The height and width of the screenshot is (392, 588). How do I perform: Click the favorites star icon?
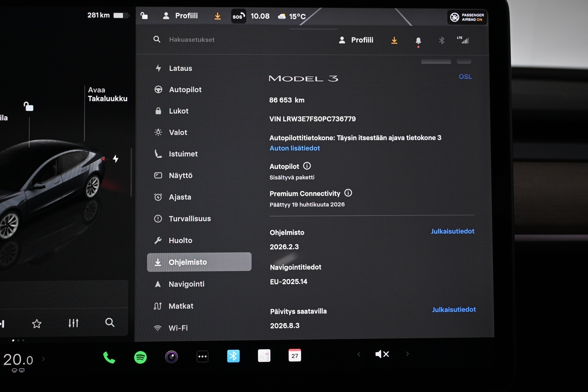pos(37,323)
